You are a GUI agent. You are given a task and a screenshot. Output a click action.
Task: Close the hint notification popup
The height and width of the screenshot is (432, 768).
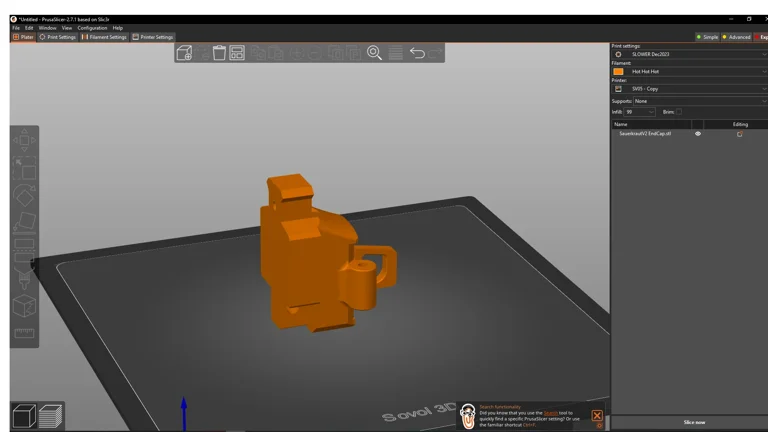[597, 415]
